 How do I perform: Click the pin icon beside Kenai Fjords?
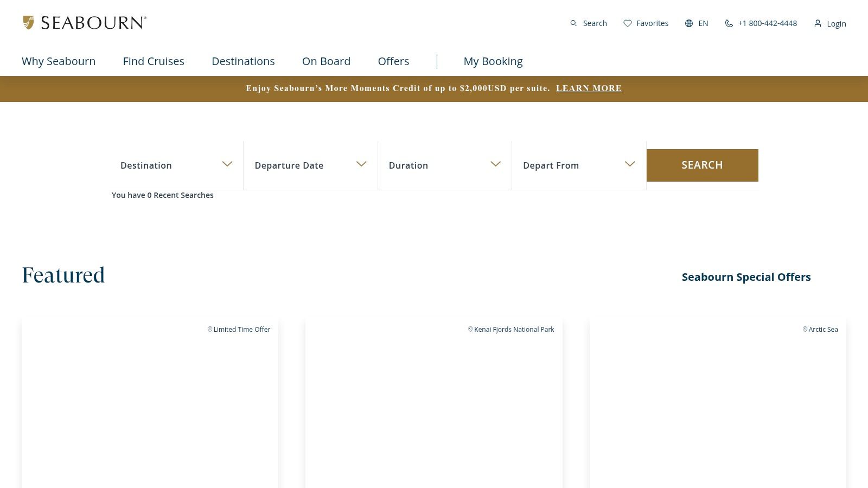(470, 329)
